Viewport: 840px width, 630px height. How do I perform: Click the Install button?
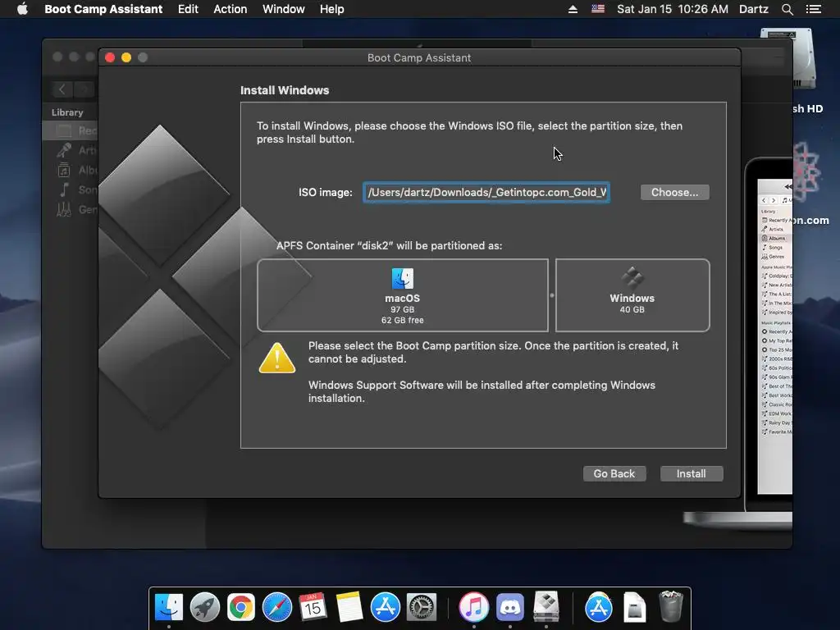pyautogui.click(x=691, y=473)
